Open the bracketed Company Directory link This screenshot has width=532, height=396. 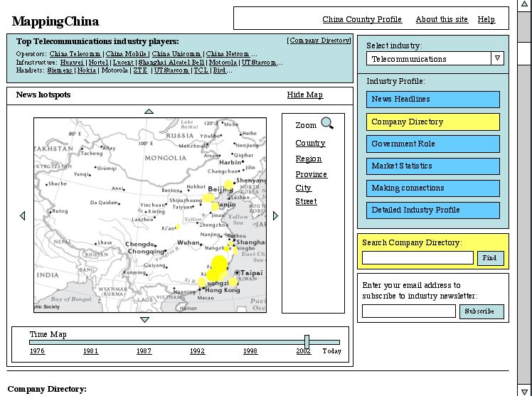(x=319, y=41)
